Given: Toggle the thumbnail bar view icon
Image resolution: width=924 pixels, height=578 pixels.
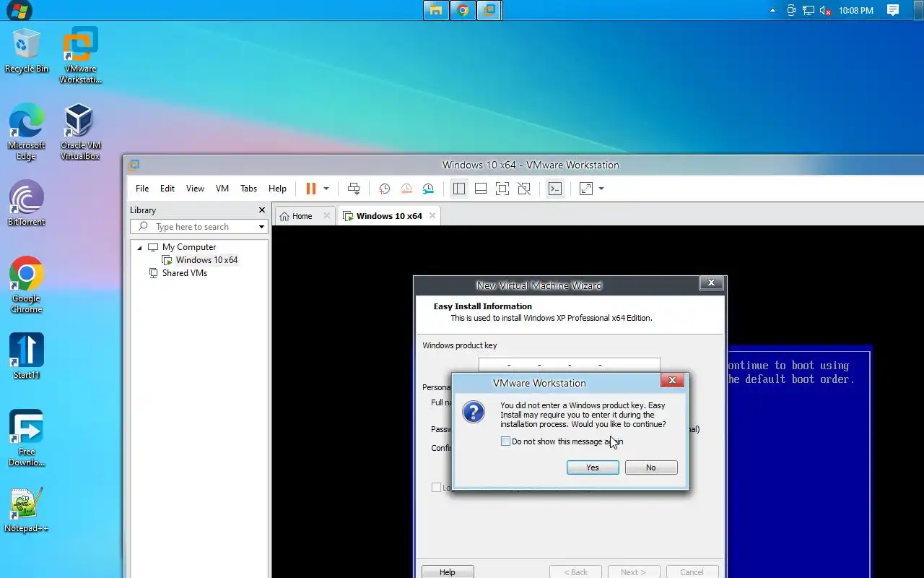Looking at the screenshot, I should (x=481, y=189).
